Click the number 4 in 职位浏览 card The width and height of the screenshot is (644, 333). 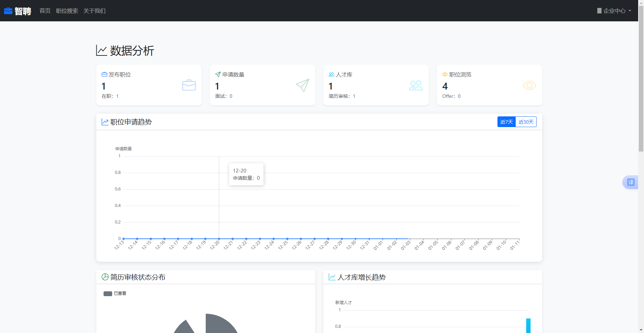pos(445,86)
